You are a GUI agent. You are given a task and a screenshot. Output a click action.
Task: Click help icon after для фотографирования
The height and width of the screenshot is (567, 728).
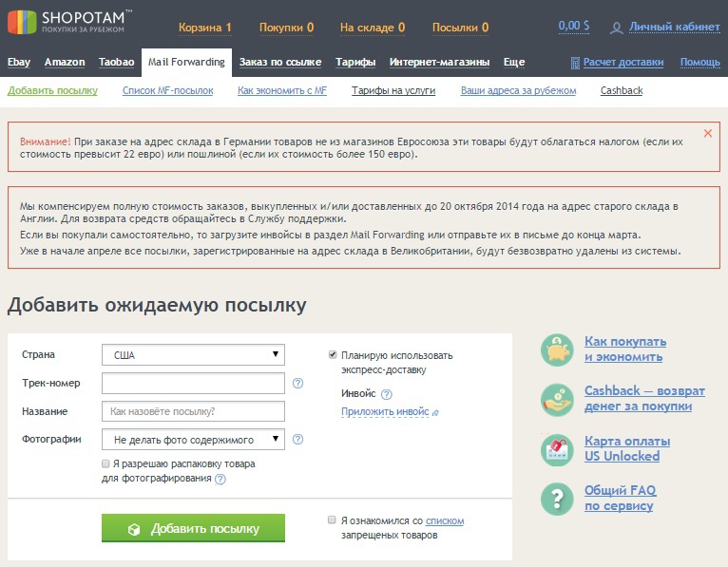pos(220,480)
